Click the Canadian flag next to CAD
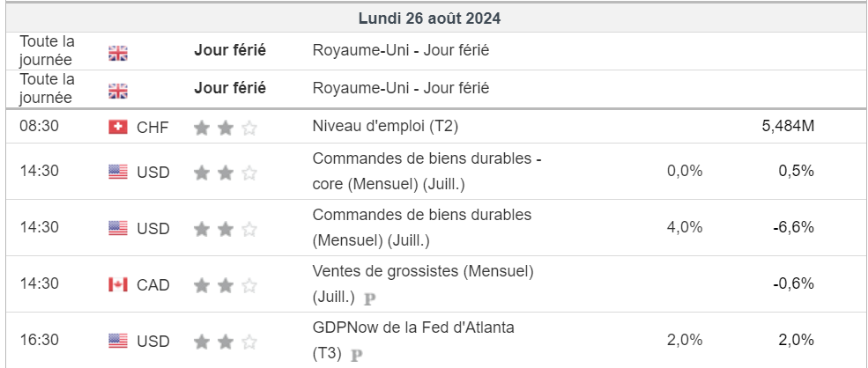The height and width of the screenshot is (368, 868). click(118, 284)
